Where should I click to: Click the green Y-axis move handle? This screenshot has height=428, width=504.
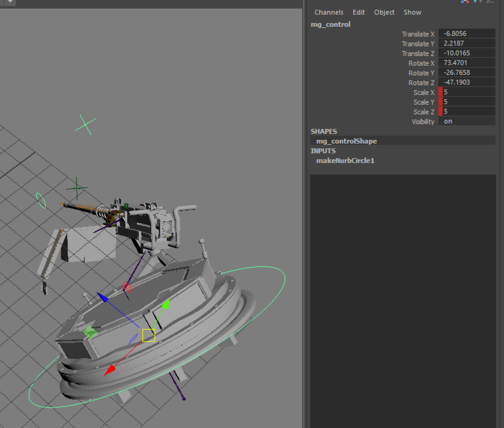[x=165, y=304]
